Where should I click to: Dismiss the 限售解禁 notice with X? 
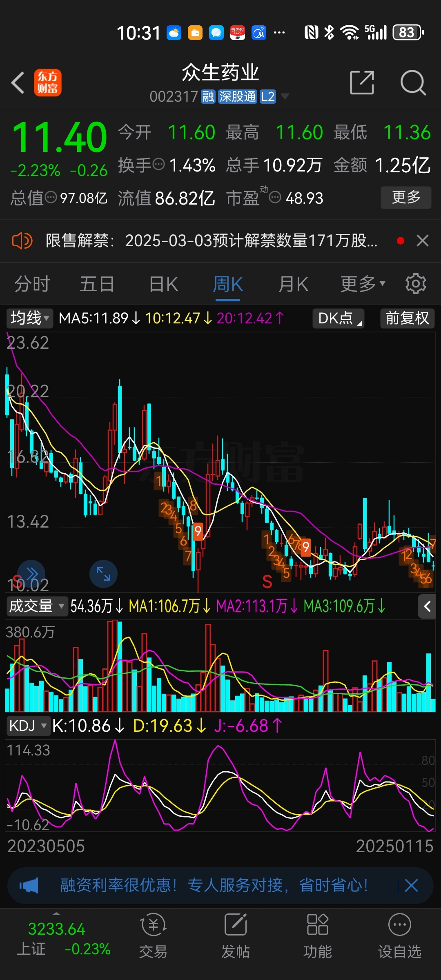(423, 241)
